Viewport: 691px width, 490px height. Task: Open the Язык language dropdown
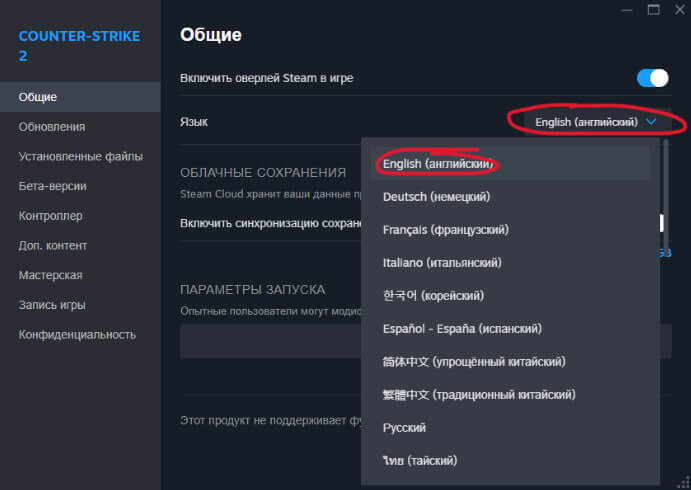click(595, 122)
